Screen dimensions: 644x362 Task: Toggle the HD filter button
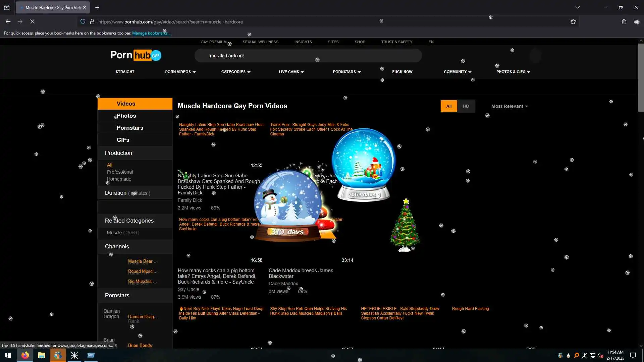click(466, 106)
